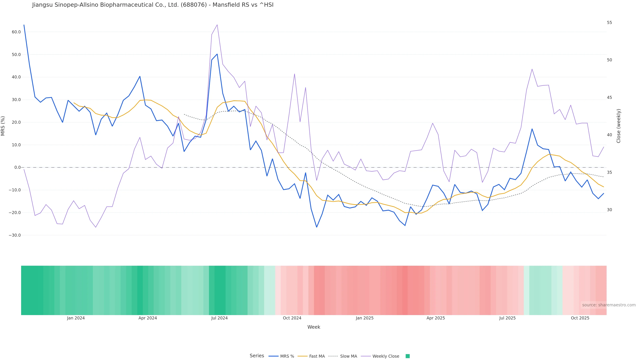Hide the Fast MA legend series

(x=311, y=356)
